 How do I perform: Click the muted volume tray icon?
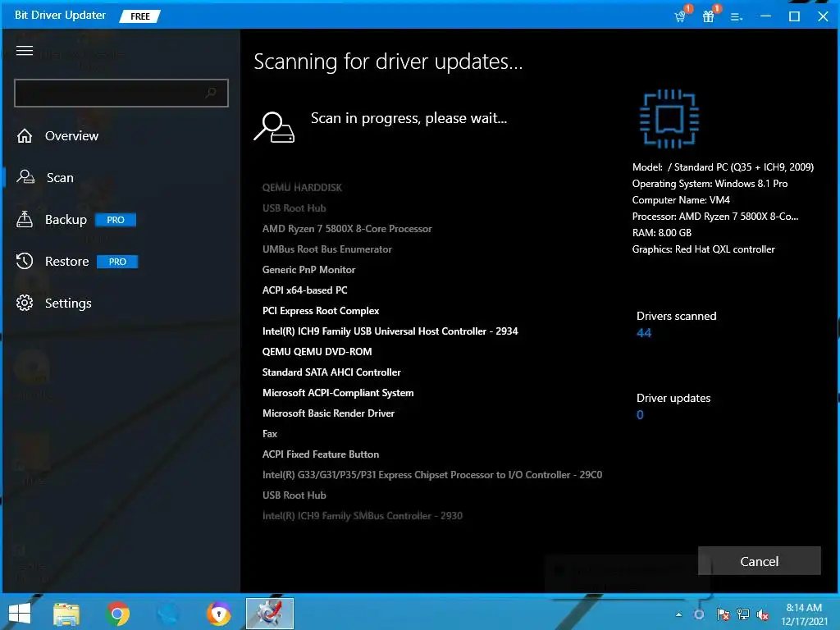tap(763, 614)
